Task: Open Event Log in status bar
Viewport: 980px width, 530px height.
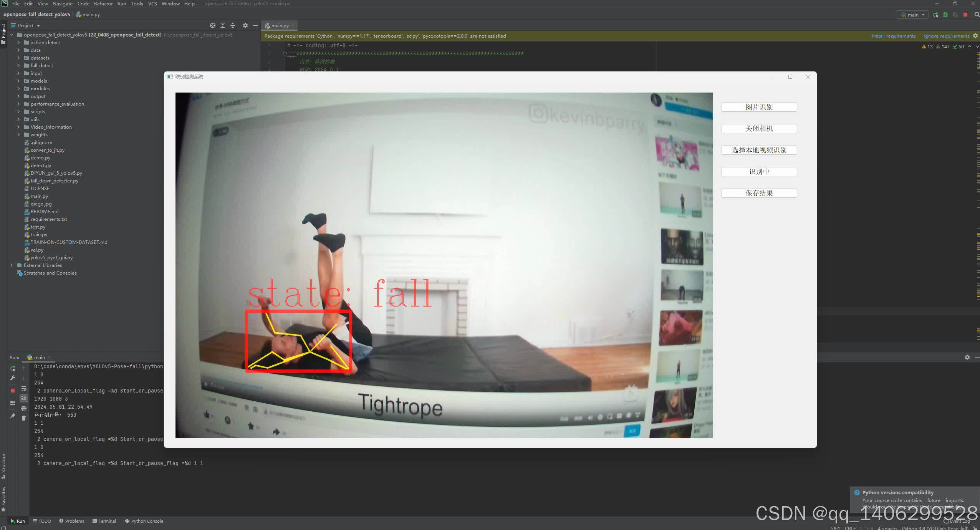Action: click(957, 522)
